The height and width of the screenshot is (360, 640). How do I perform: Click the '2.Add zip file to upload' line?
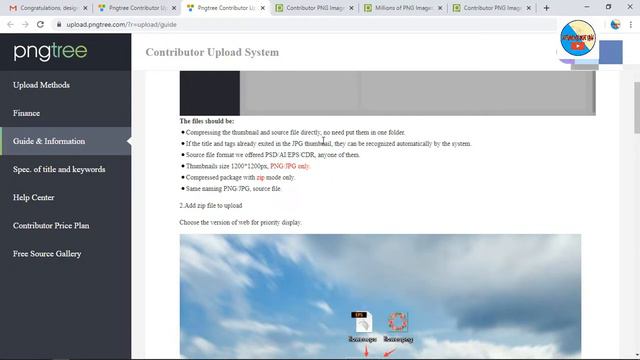coord(211,206)
